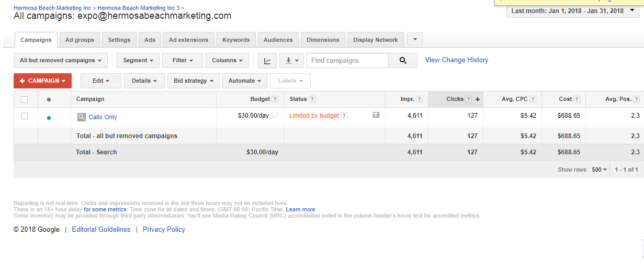Expand the Bid strategy dropdown
The image size is (644, 271).
click(194, 81)
